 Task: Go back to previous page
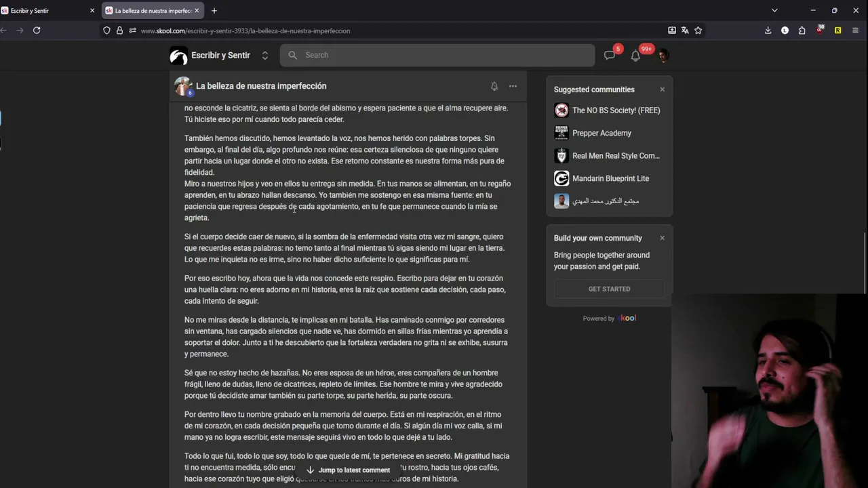[3, 30]
